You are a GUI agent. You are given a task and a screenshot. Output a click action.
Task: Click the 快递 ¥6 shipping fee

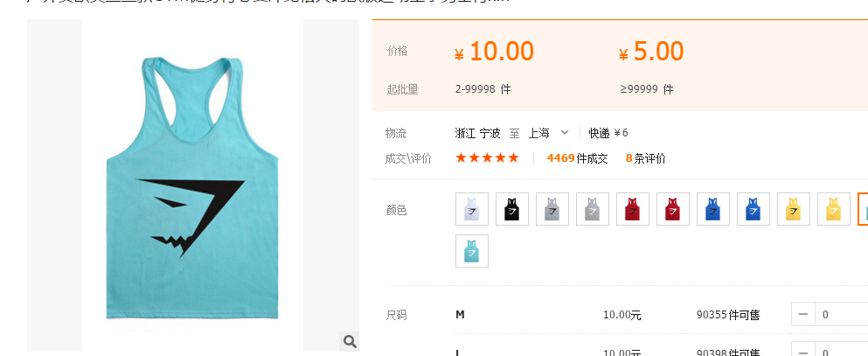point(608,133)
